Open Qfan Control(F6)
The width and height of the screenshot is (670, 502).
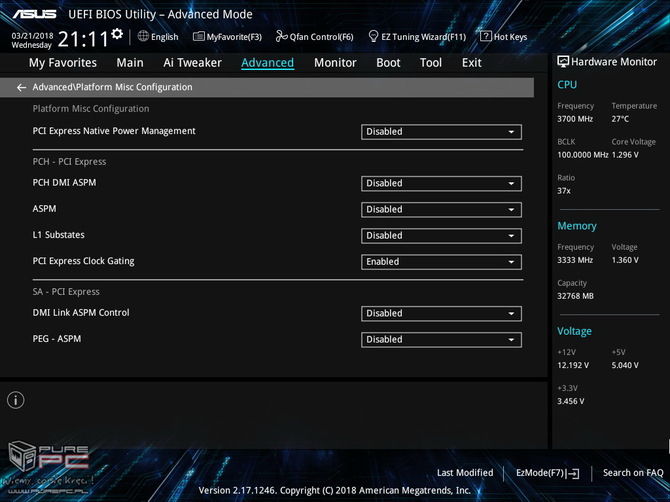tap(314, 37)
